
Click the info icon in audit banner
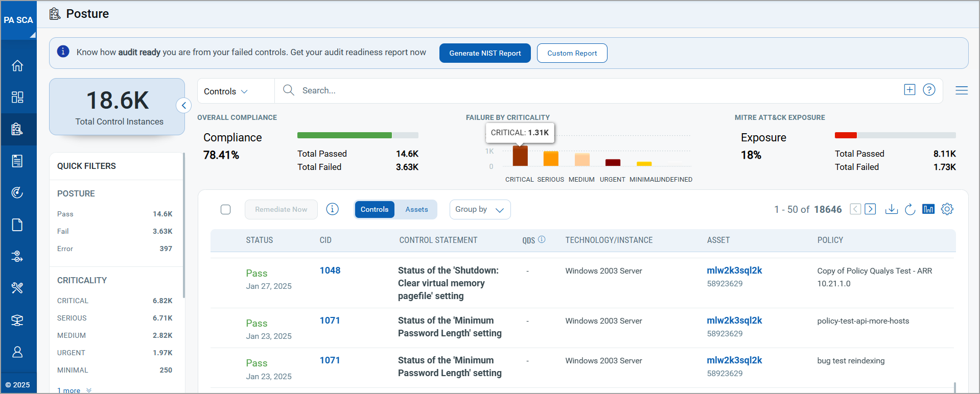(x=63, y=52)
